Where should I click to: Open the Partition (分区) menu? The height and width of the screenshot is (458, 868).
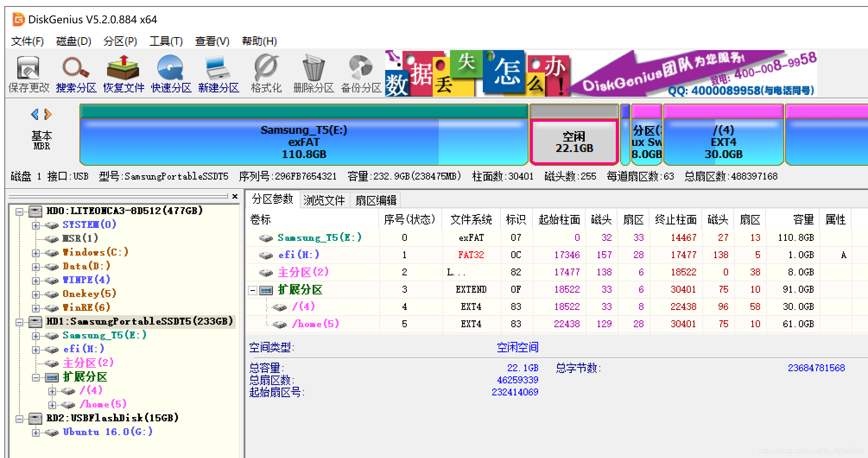coord(120,41)
